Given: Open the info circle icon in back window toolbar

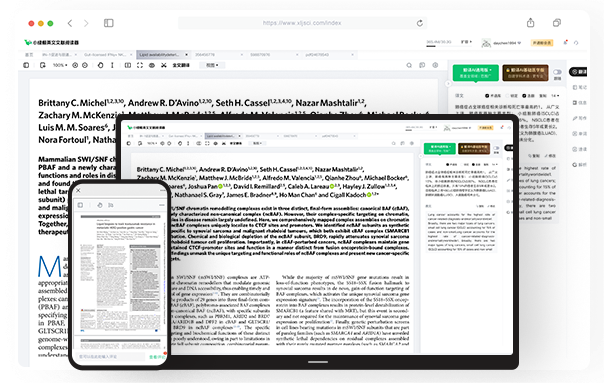Looking at the screenshot, I should coord(435,65).
